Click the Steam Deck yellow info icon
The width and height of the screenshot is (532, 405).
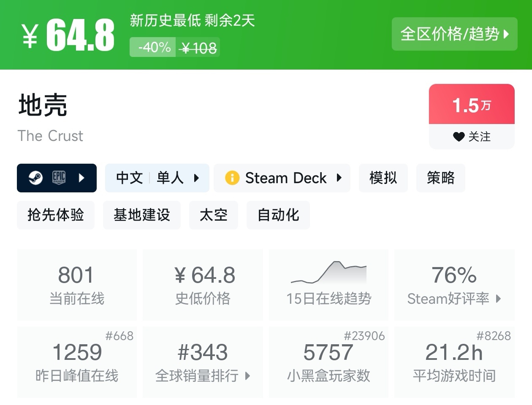click(x=232, y=178)
